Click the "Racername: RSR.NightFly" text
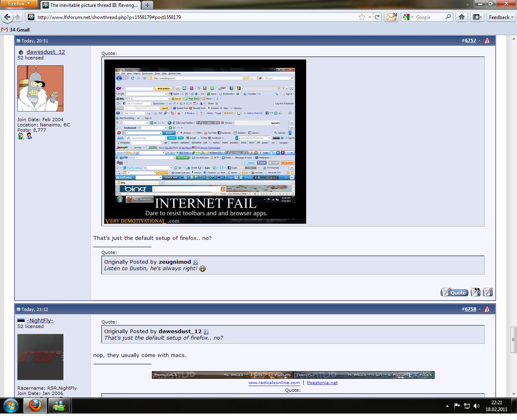The image size is (517, 420). tap(47, 388)
